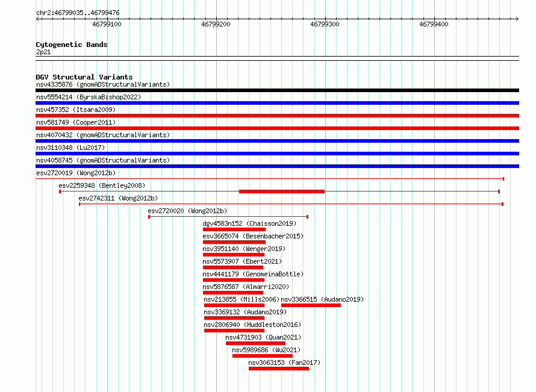Open esv2742311 (Wong2012b) label
The image size is (536, 392).
click(118, 198)
